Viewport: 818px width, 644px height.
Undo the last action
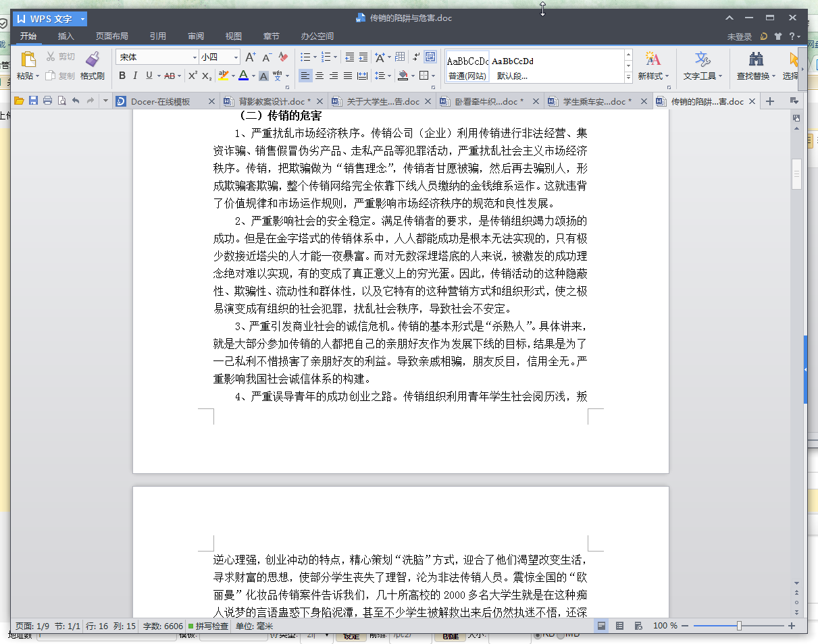tap(76, 101)
